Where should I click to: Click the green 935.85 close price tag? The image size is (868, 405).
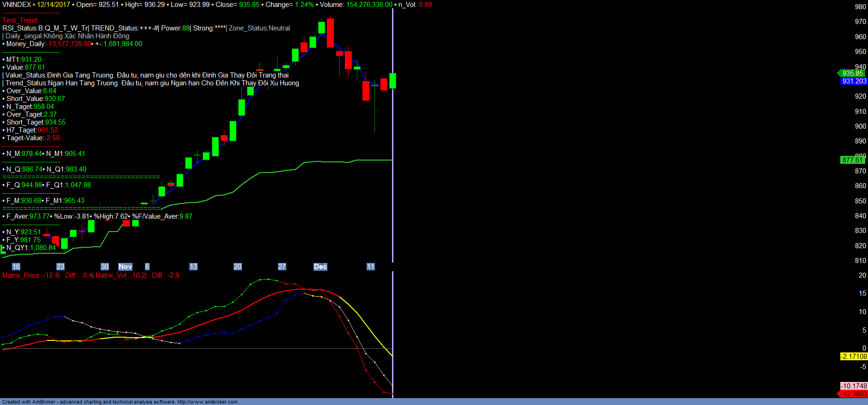tap(852, 73)
